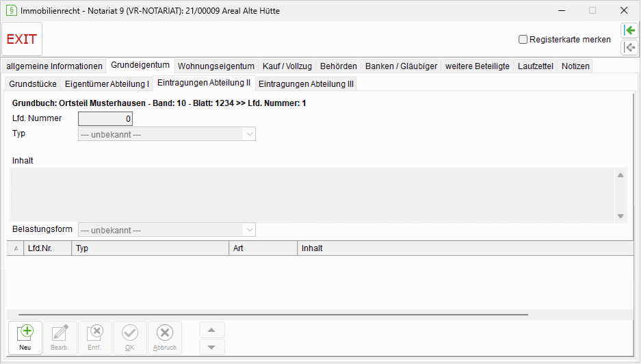Move entry down with arrow button

coord(212,347)
